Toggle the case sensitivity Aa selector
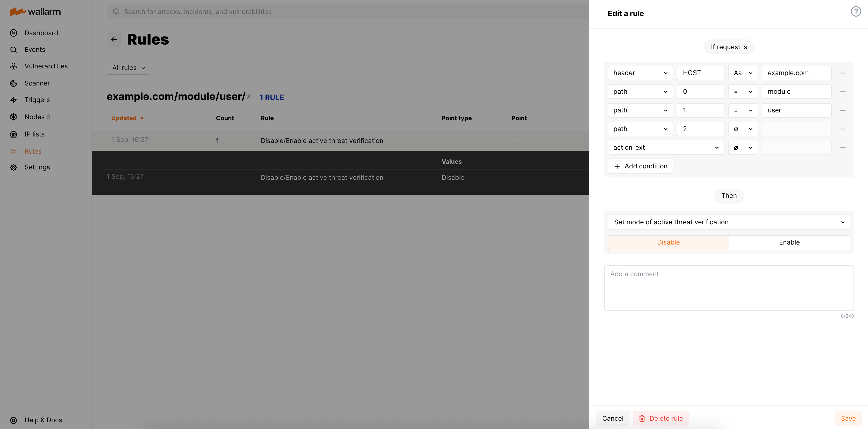The width and height of the screenshot is (868, 429). click(743, 73)
